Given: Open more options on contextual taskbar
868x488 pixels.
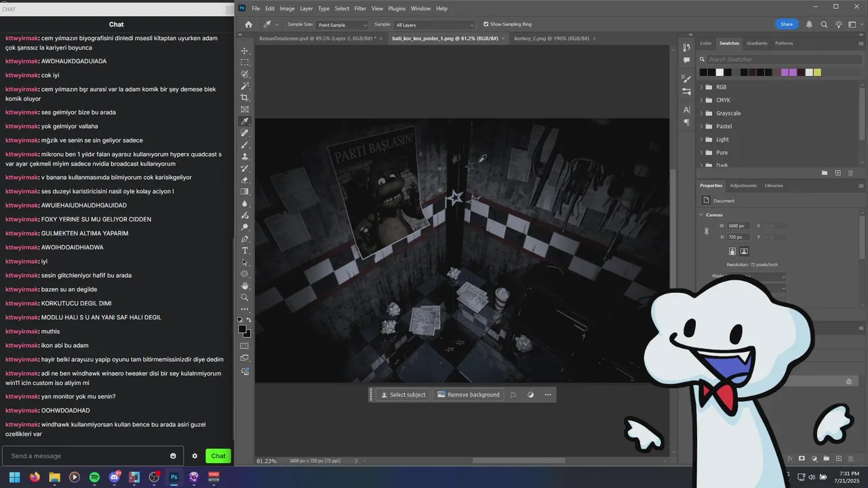Looking at the screenshot, I should pyautogui.click(x=547, y=394).
